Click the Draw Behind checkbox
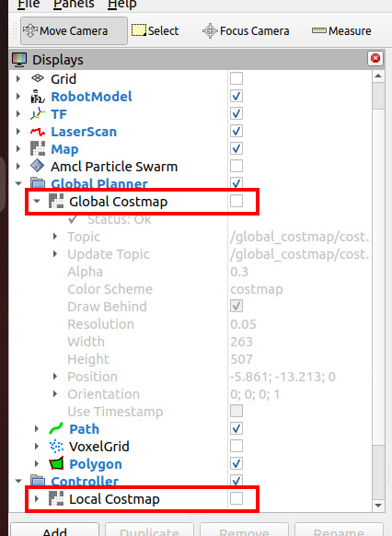This screenshot has width=392, height=536. point(236,306)
